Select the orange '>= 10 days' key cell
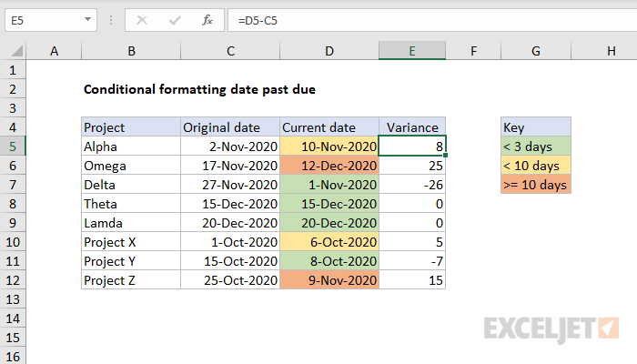Screen dimensions: 637x364 536,185
